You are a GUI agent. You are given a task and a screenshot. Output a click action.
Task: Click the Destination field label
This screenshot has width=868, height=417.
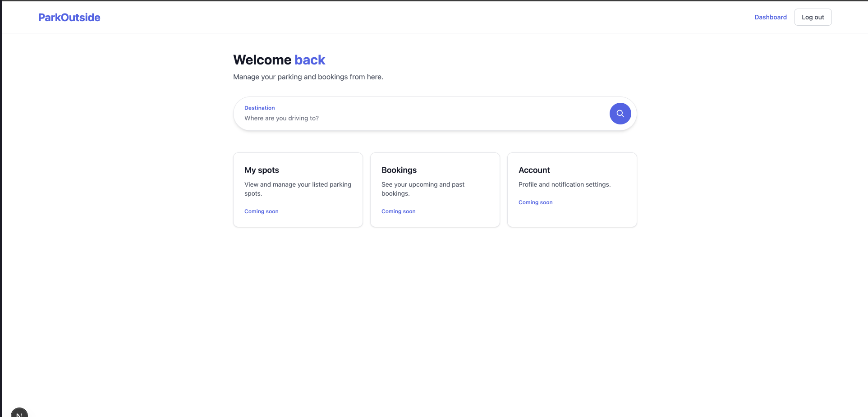[x=259, y=108]
